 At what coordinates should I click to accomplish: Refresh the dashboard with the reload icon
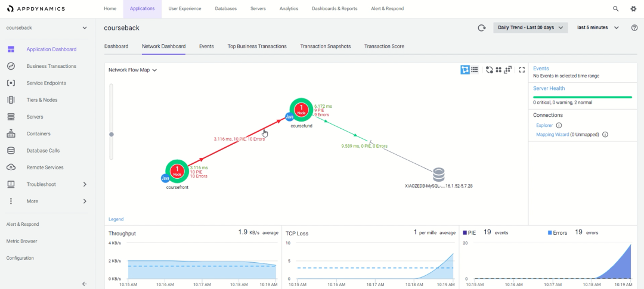482,28
